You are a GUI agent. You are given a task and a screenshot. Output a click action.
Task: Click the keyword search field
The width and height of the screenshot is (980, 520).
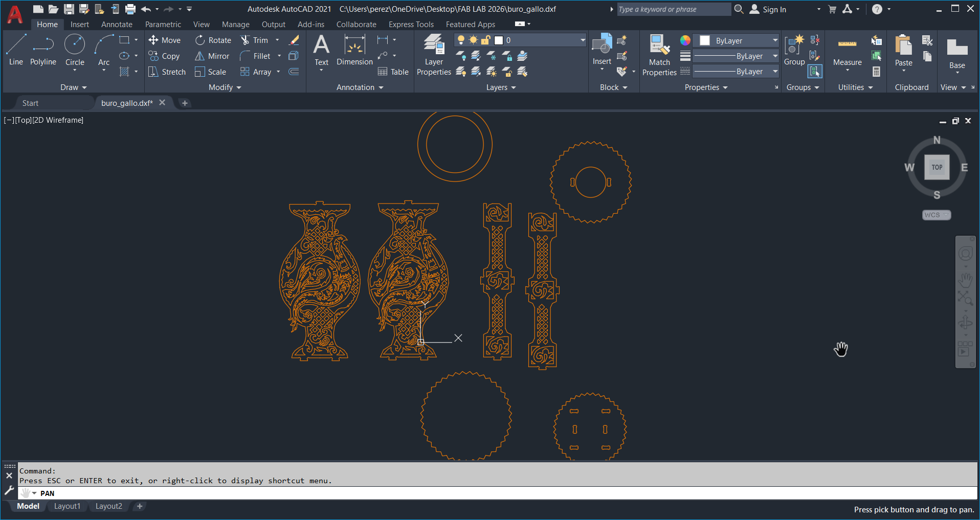pyautogui.click(x=673, y=9)
